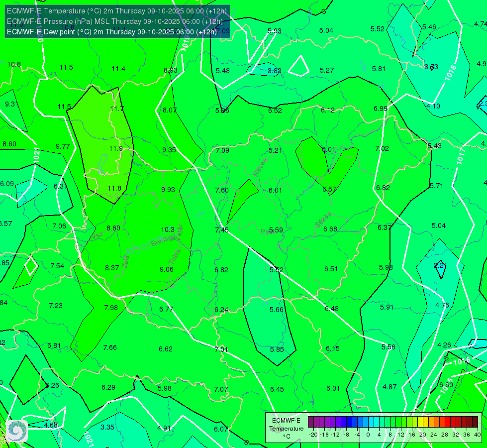
Task: Click the 7.45 dew point value
Action: [222, 230]
